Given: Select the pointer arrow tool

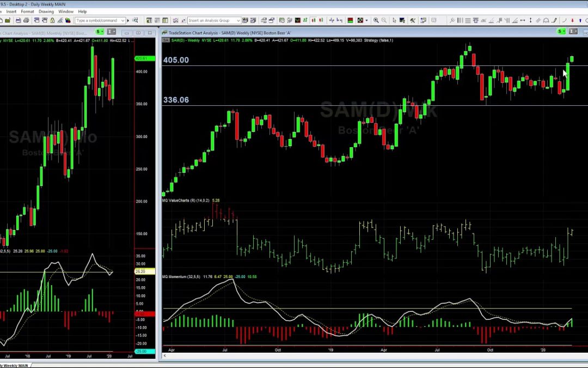Looking at the screenshot, I should (394, 20).
